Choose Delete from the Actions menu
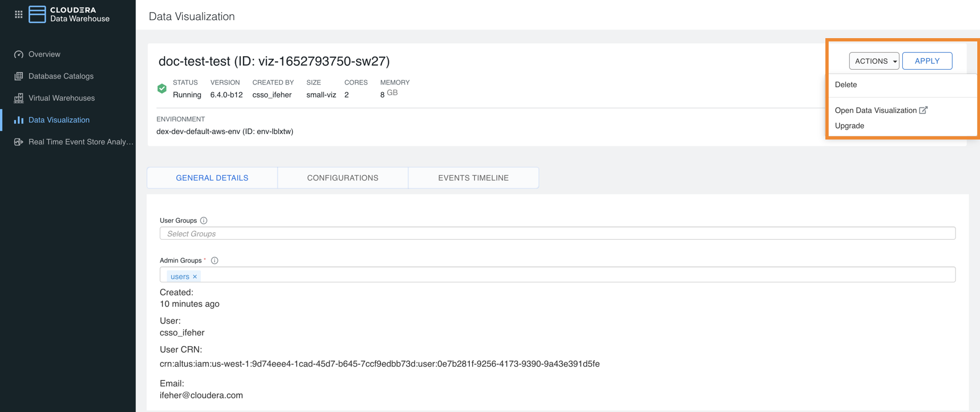 [x=846, y=85]
